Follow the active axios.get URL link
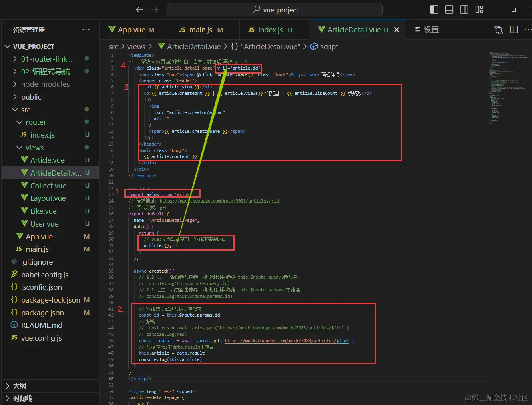This screenshot has width=532, height=405. [x=287, y=341]
